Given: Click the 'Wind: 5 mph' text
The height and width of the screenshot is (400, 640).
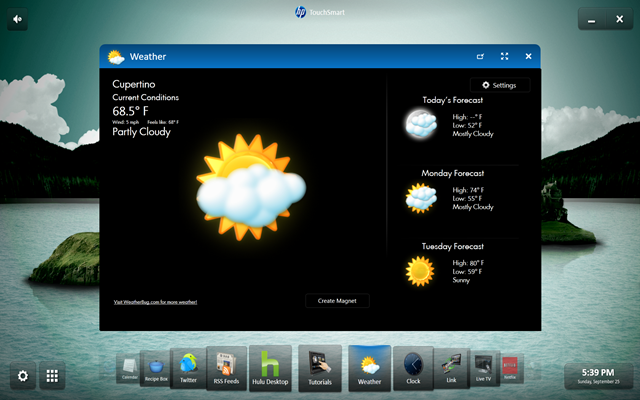Looking at the screenshot, I should click(126, 122).
